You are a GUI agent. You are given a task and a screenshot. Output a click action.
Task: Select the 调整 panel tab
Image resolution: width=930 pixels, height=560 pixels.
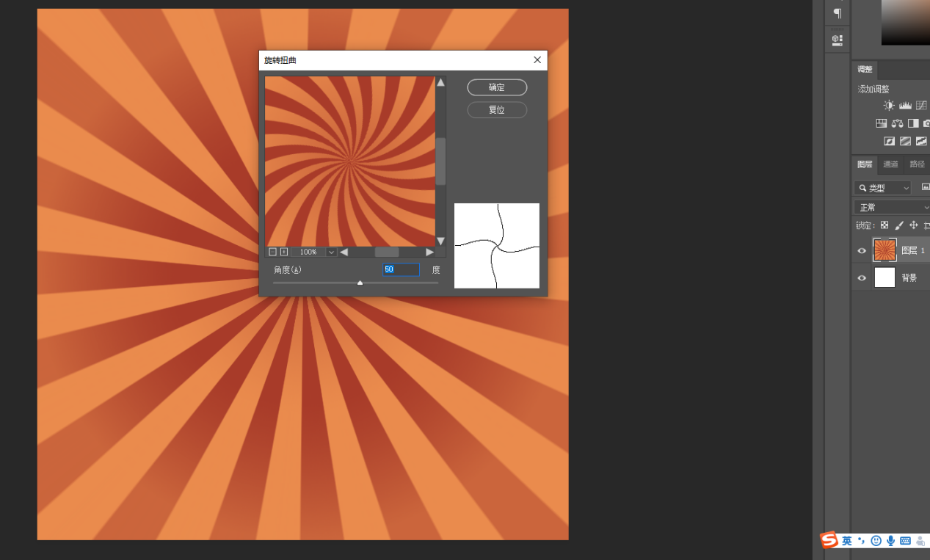click(x=865, y=70)
